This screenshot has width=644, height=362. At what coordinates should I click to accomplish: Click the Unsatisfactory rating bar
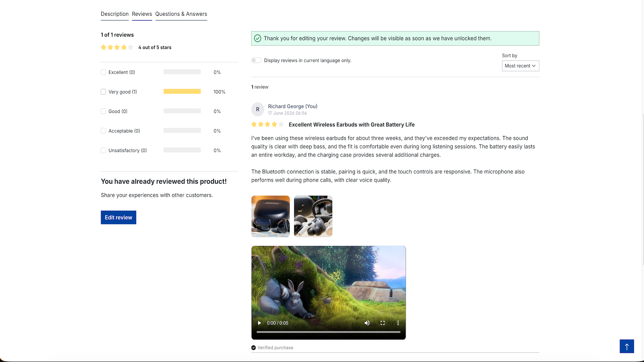[x=182, y=150]
